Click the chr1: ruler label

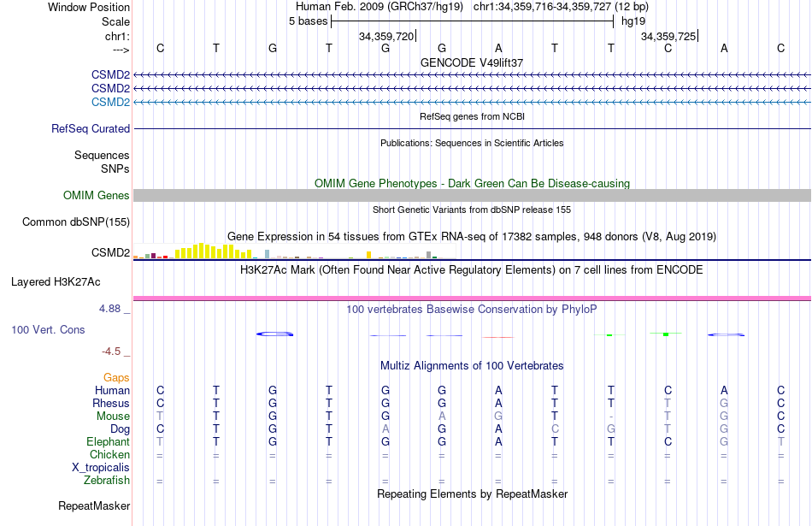point(117,36)
